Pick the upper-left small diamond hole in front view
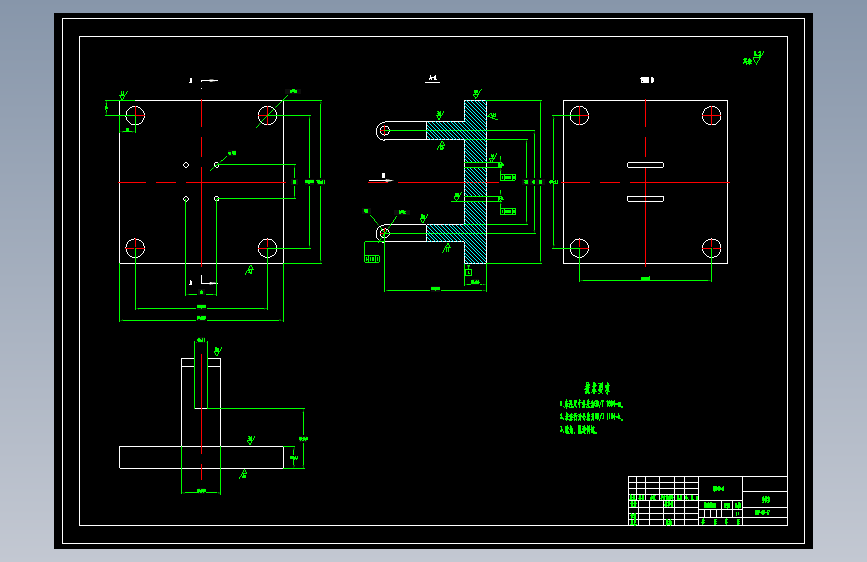867x562 pixels. (x=186, y=165)
